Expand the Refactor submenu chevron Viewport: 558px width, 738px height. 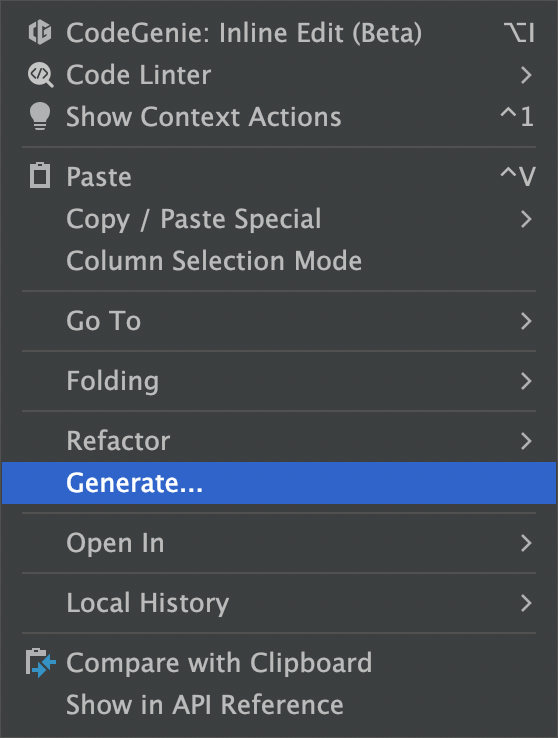tap(526, 441)
